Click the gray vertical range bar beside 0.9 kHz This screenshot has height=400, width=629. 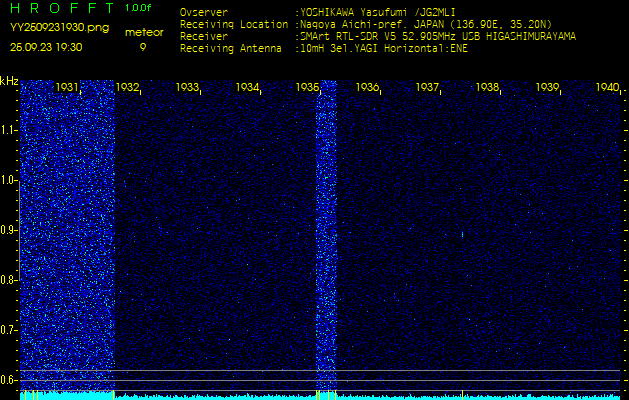pyautogui.click(x=19, y=230)
